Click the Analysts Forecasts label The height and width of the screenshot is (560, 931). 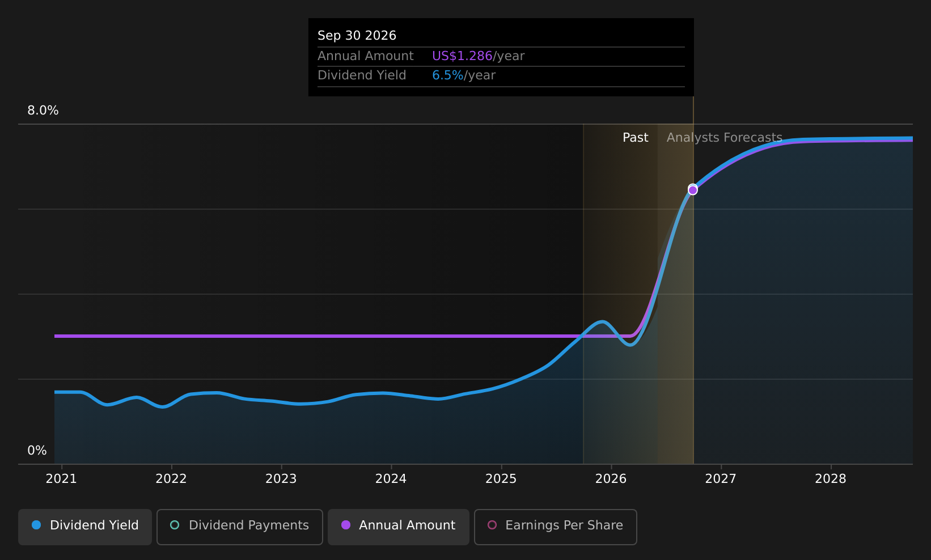(724, 138)
